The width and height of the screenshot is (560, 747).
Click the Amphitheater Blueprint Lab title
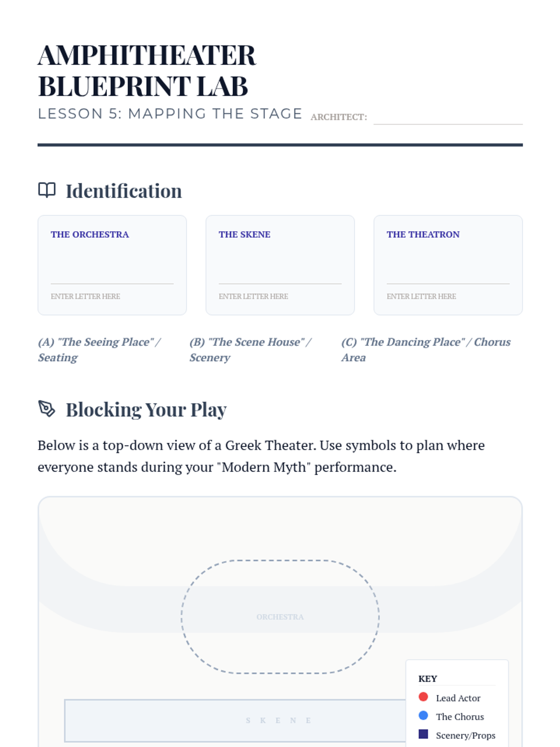(x=147, y=70)
